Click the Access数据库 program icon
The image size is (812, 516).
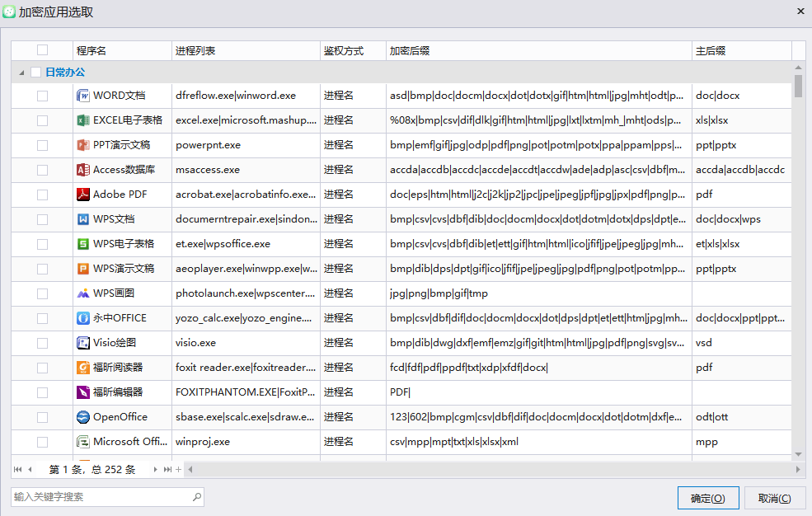click(83, 170)
